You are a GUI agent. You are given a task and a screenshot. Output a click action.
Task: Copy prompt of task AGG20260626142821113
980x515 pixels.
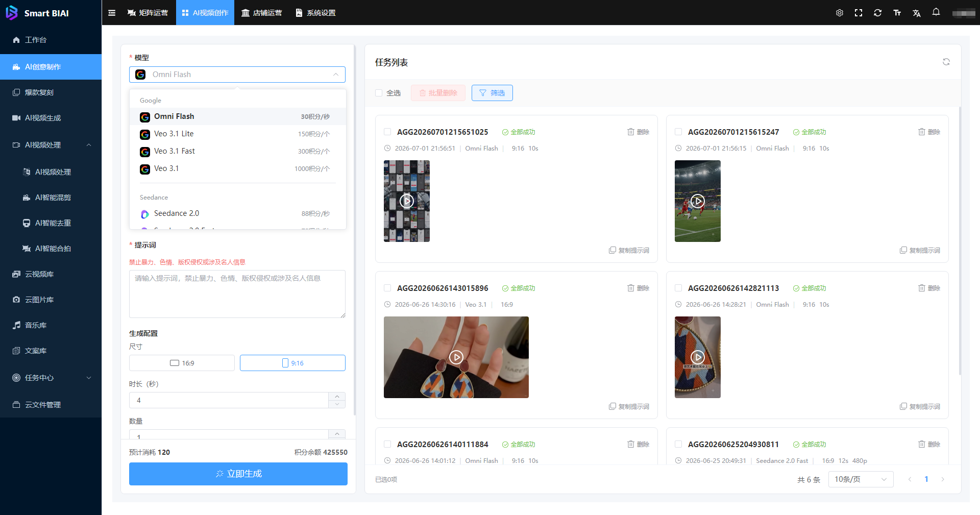920,406
